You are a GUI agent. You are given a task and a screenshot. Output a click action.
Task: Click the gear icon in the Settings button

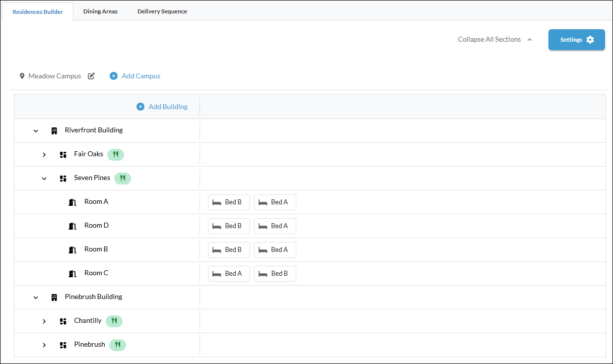pos(590,40)
